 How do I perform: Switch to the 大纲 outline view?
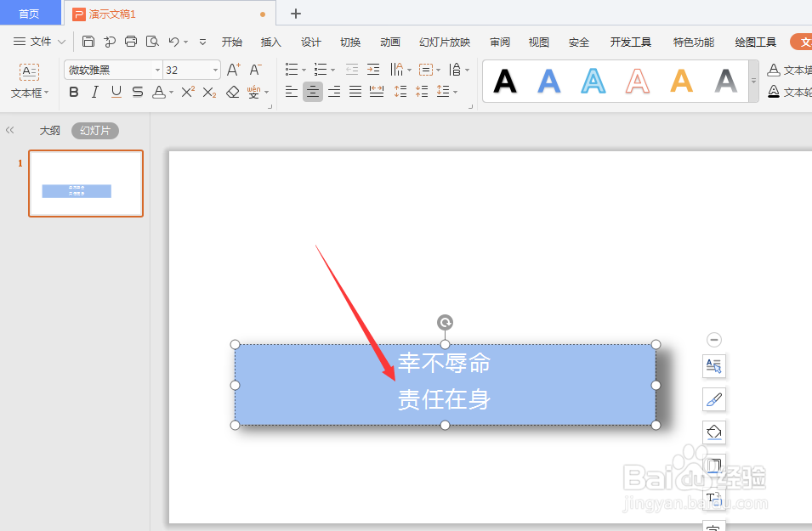pyautogui.click(x=49, y=131)
